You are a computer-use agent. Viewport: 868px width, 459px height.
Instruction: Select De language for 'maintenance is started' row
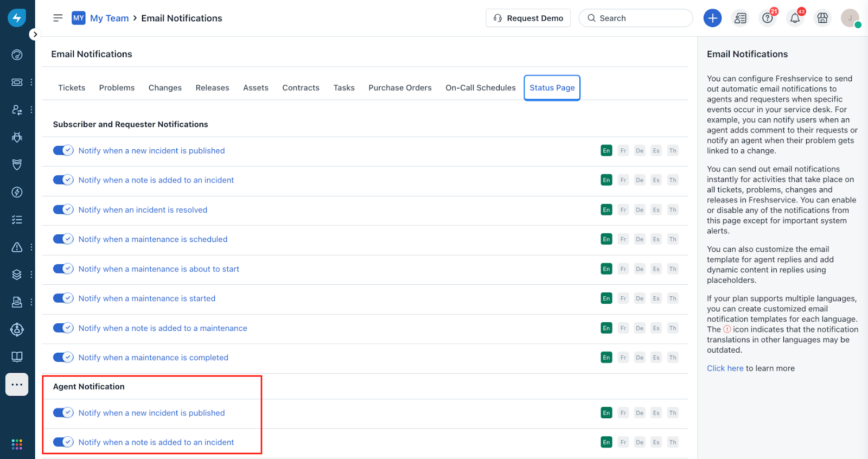point(640,298)
